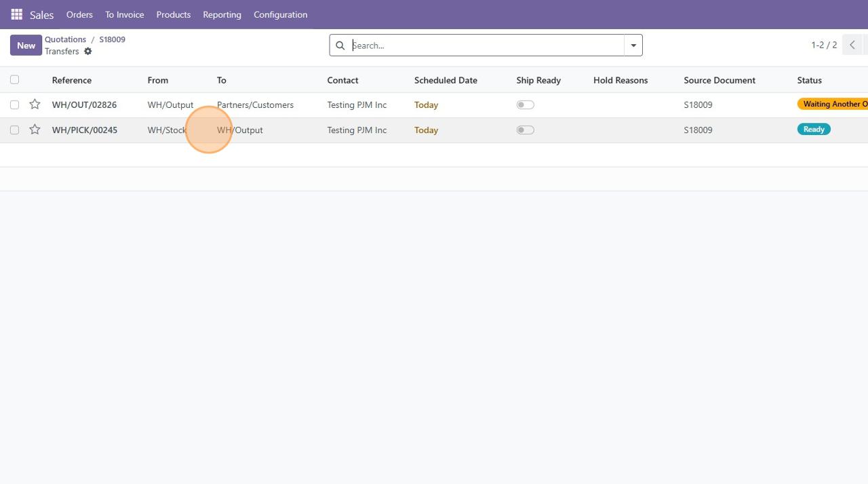Tick the WH/PICK/00245 row checkbox
The width and height of the screenshot is (868, 484).
click(x=15, y=130)
